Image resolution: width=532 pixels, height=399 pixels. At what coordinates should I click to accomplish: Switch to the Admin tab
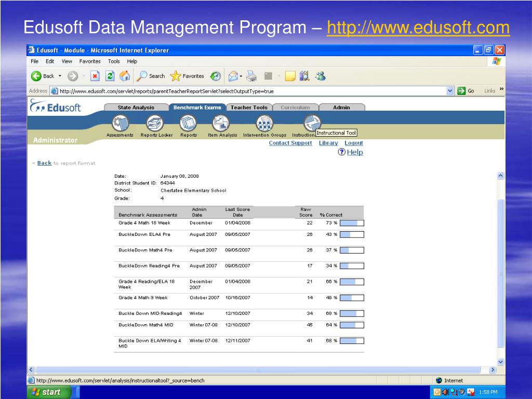click(x=341, y=107)
